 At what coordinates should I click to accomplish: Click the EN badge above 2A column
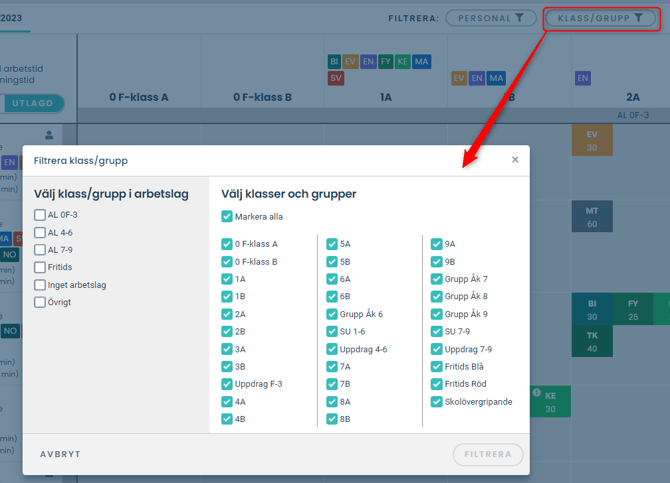pyautogui.click(x=583, y=78)
